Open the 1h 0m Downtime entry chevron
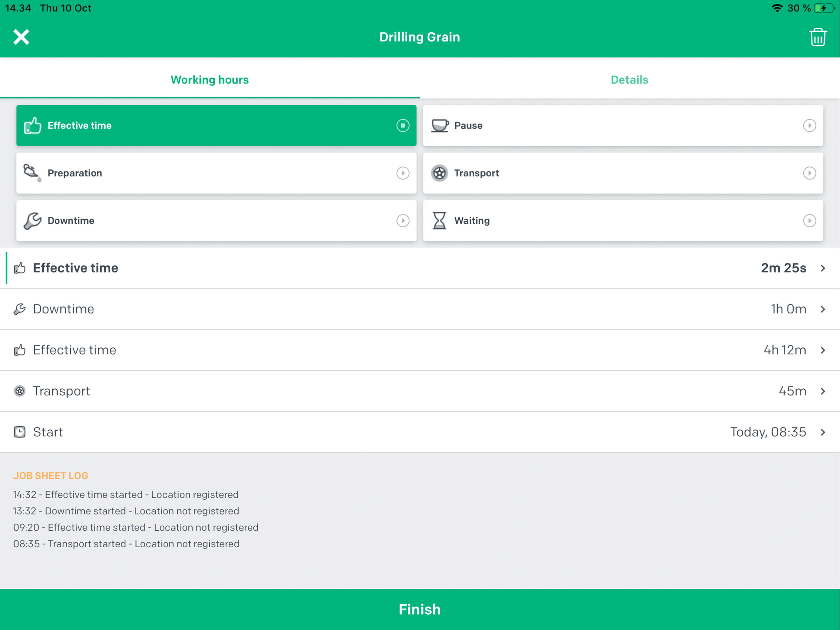This screenshot has height=630, width=840. [822, 309]
